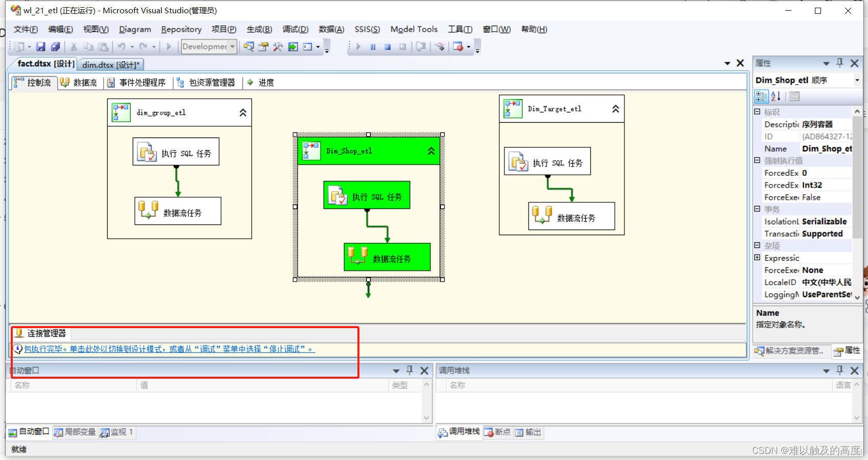Stop debugging with the square stop icon

388,47
